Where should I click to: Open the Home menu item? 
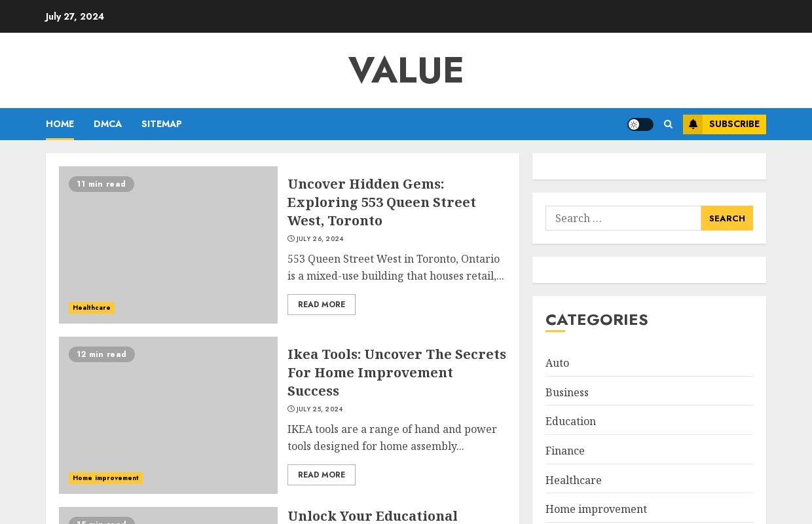[x=60, y=124]
